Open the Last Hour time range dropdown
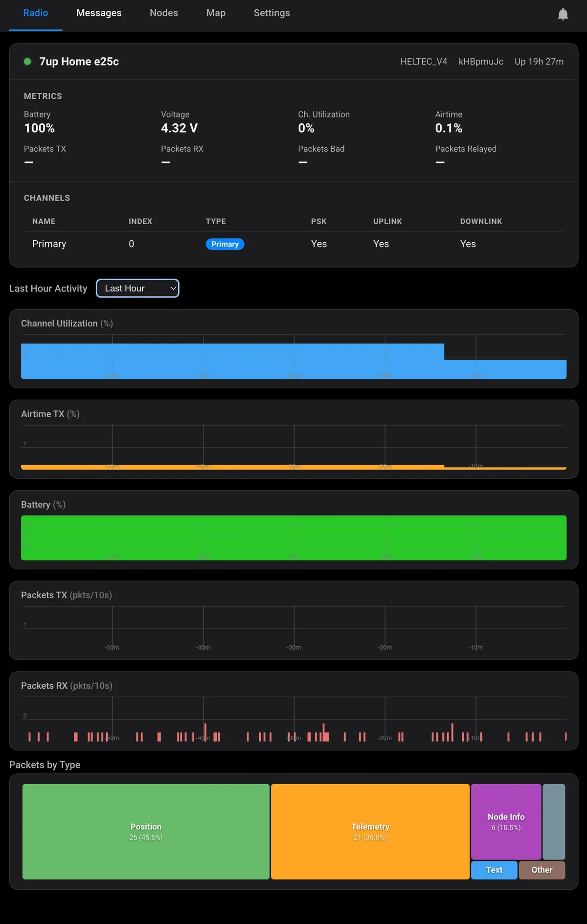Viewport: 587px width, 924px height. click(x=137, y=288)
